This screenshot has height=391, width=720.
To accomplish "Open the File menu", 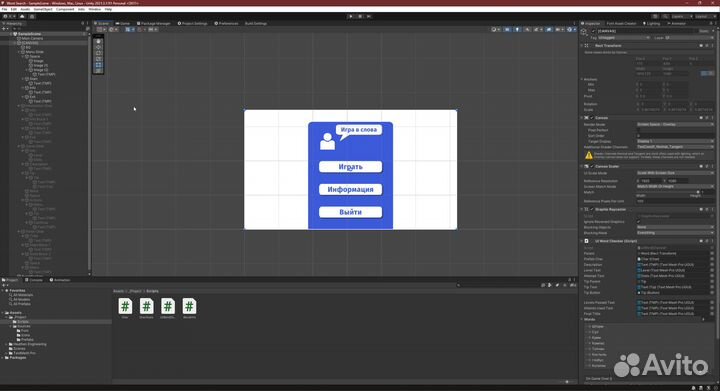I will (x=4, y=9).
